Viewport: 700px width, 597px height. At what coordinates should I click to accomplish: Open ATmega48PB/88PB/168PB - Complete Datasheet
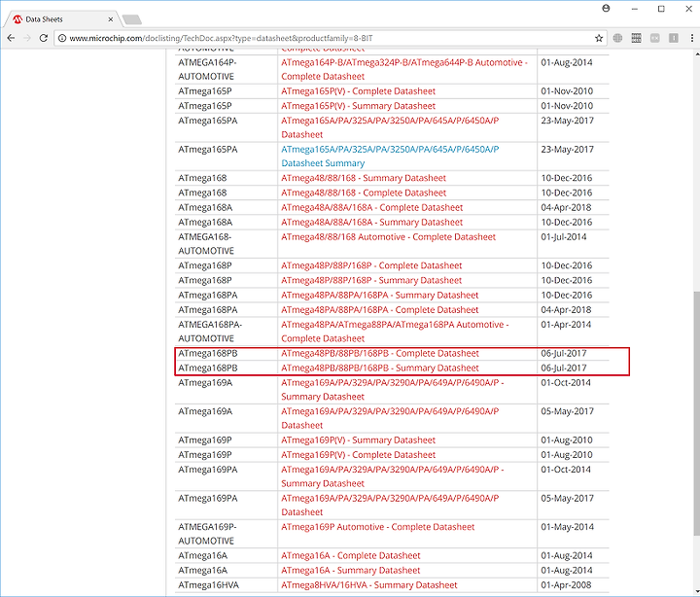tap(380, 353)
